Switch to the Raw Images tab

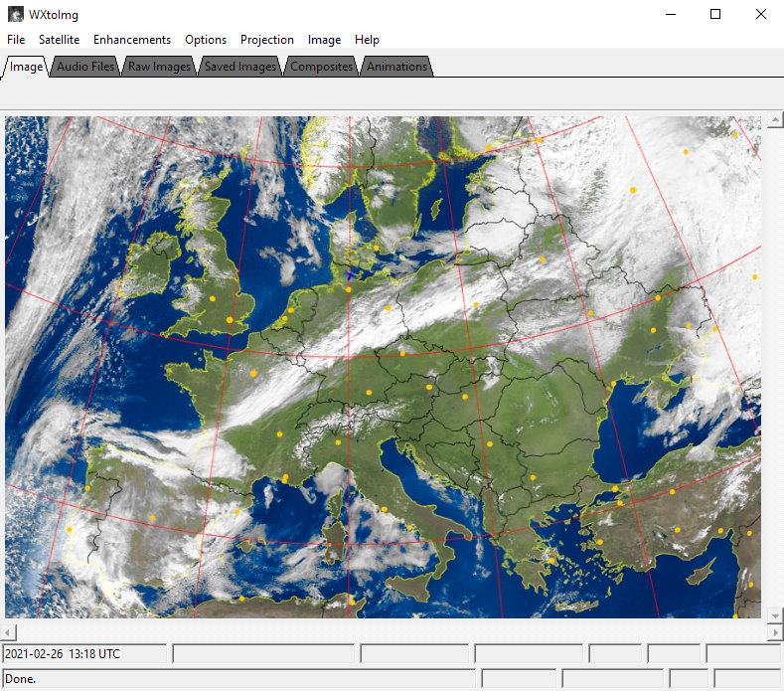[x=159, y=67]
